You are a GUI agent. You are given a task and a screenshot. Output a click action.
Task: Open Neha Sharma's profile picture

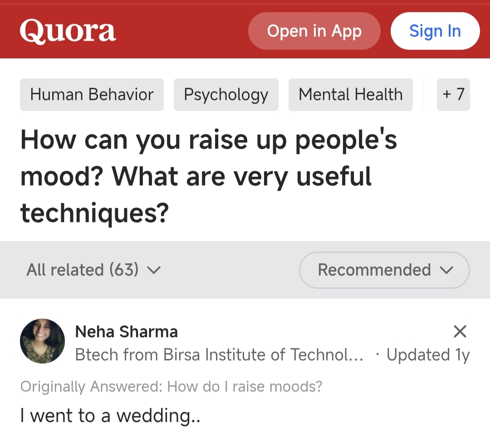click(42, 341)
